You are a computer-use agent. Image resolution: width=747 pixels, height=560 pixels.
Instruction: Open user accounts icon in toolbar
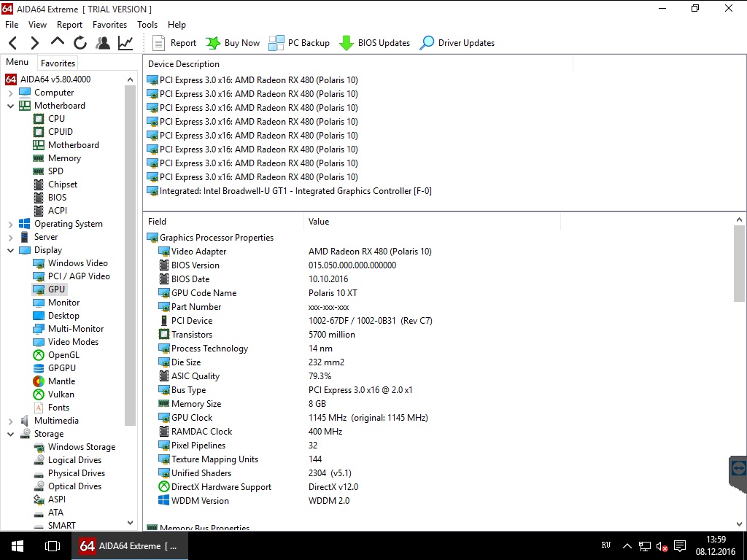(x=103, y=43)
